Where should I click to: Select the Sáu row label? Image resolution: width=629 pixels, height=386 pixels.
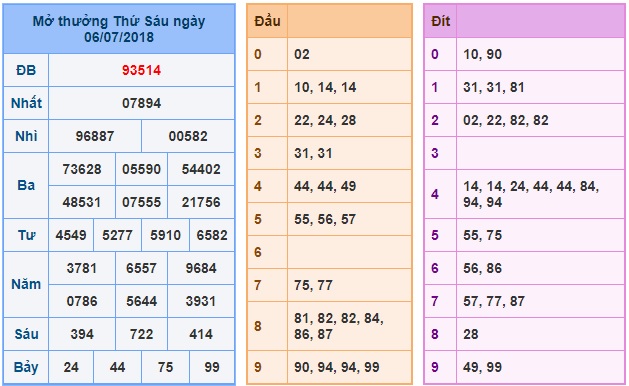click(26, 334)
